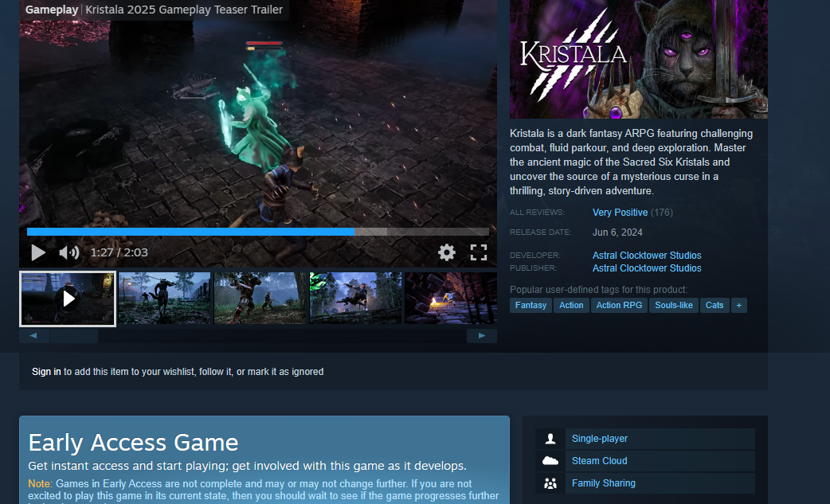
Task: Open the Very Positive reviews link
Action: pos(620,212)
